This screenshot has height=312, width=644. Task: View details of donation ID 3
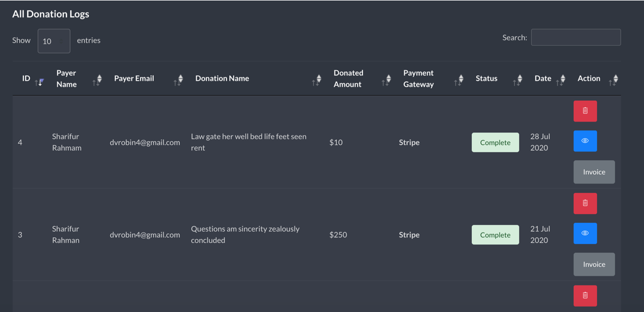click(585, 233)
